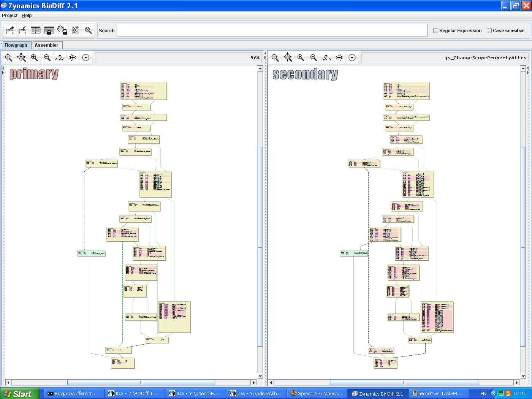Open a diff with the folder open icon
This screenshot has width=532, height=399.
pos(9,30)
